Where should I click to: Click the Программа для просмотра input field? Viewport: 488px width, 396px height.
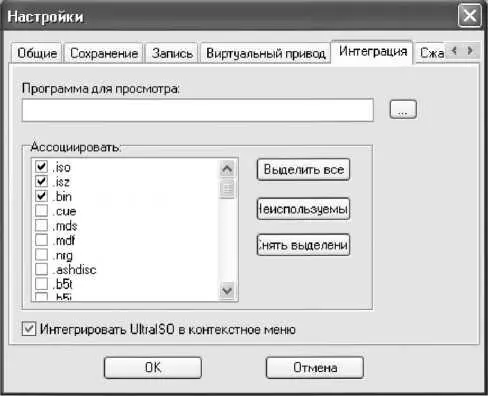tap(198, 110)
